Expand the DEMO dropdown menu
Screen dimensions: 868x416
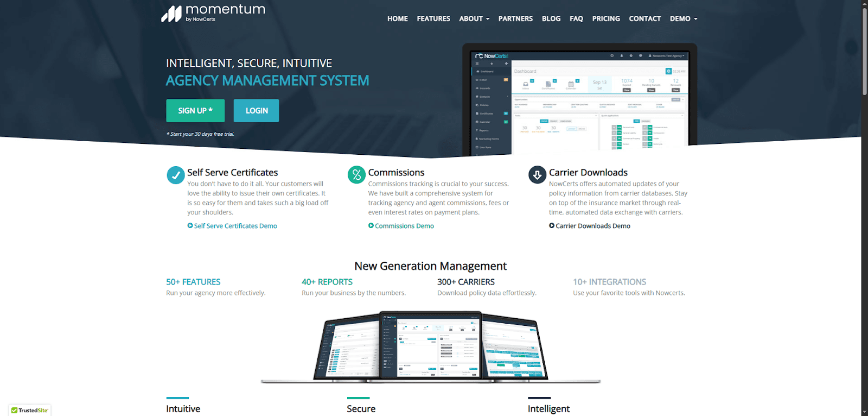[684, 18]
